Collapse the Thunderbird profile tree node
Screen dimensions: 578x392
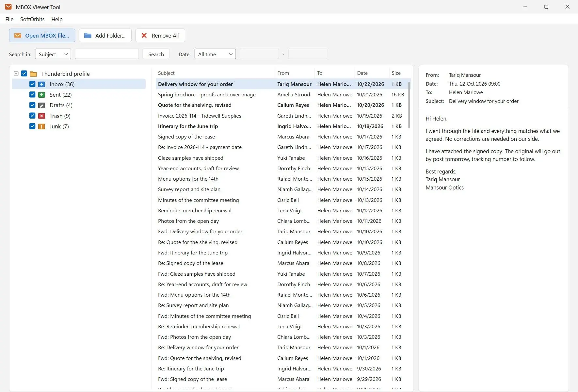[x=16, y=73]
